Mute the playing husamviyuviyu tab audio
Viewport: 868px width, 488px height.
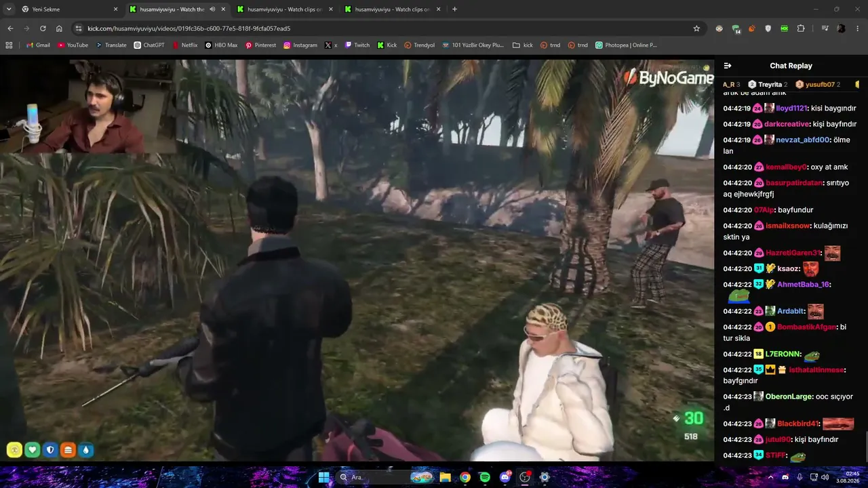(x=212, y=9)
